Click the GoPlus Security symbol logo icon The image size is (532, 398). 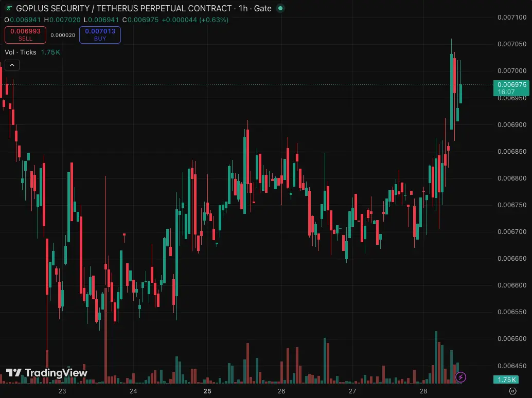[x=9, y=8]
